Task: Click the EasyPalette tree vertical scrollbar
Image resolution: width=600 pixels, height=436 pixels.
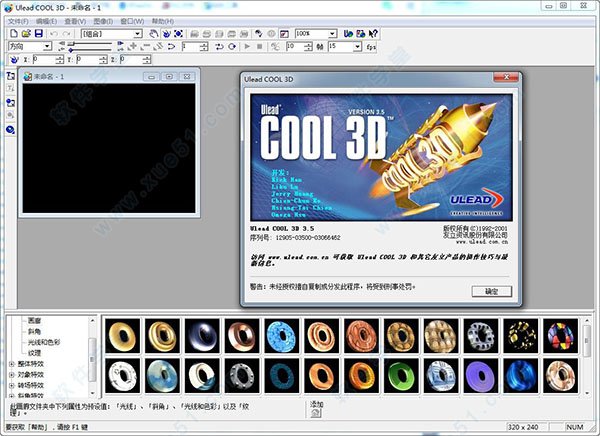Action: [92, 357]
